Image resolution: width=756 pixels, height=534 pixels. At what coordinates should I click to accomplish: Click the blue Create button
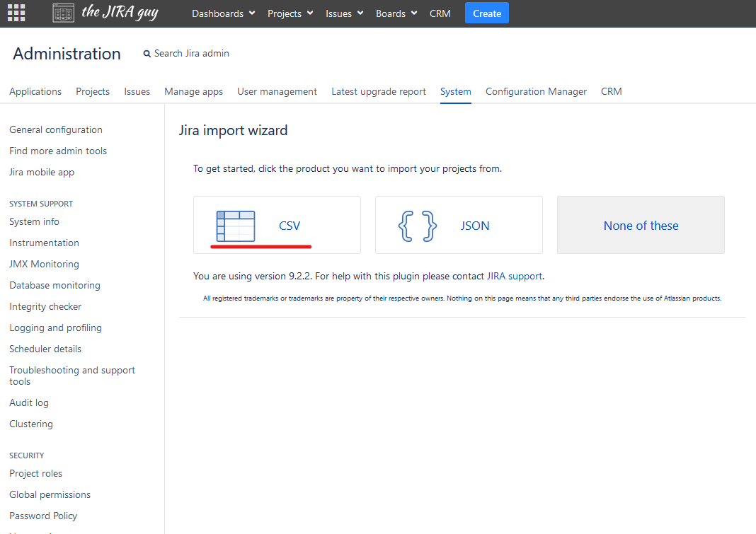486,13
